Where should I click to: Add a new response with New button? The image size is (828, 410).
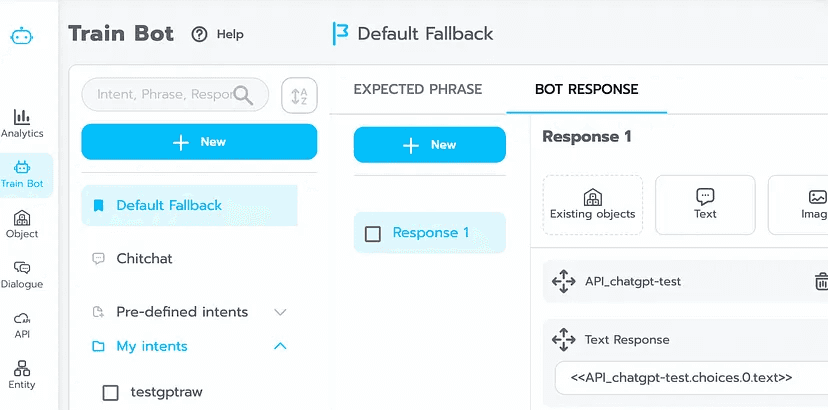pyautogui.click(x=429, y=145)
